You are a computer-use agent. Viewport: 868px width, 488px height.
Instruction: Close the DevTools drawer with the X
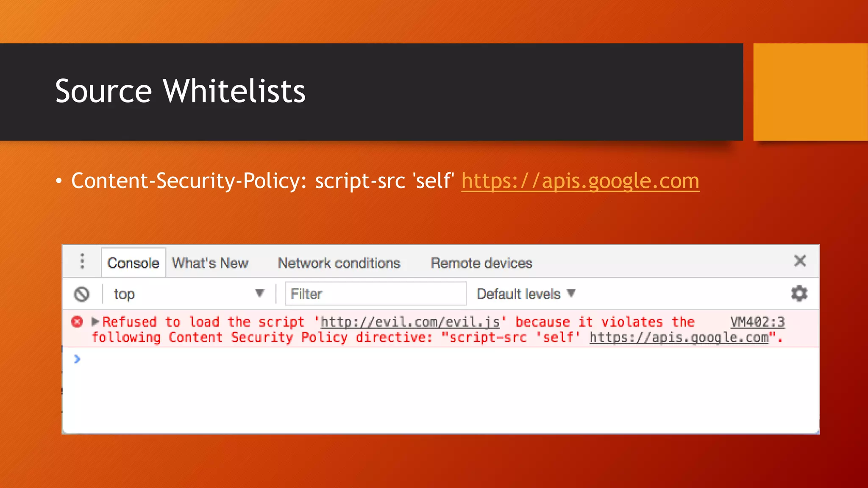pyautogui.click(x=800, y=261)
